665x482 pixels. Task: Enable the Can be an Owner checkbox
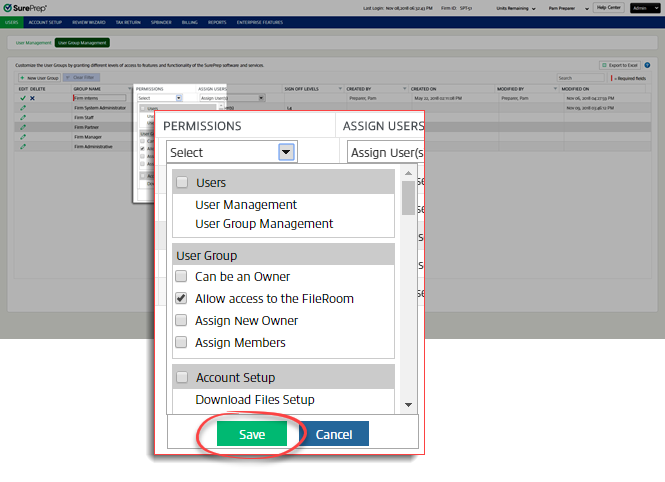point(182,277)
